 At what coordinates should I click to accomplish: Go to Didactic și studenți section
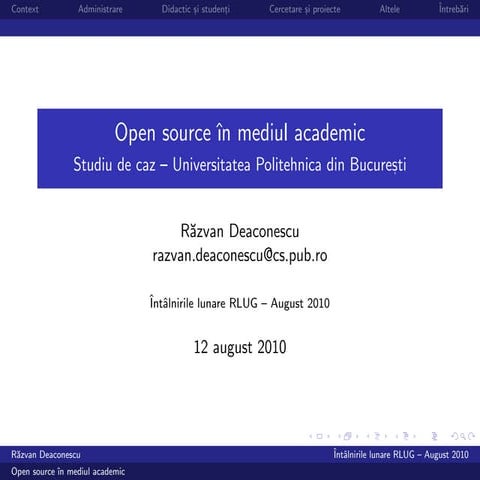pos(196,9)
